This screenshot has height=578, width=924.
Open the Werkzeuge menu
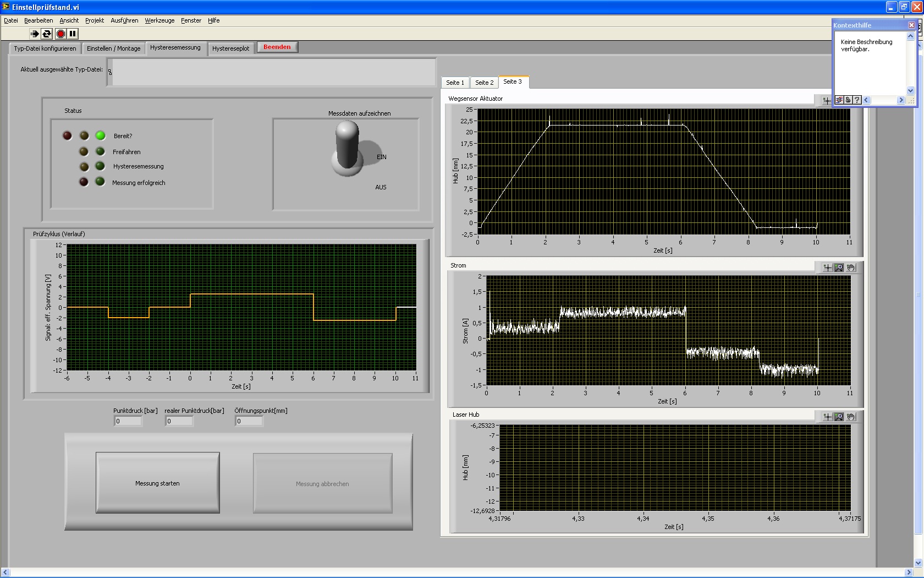pyautogui.click(x=159, y=20)
